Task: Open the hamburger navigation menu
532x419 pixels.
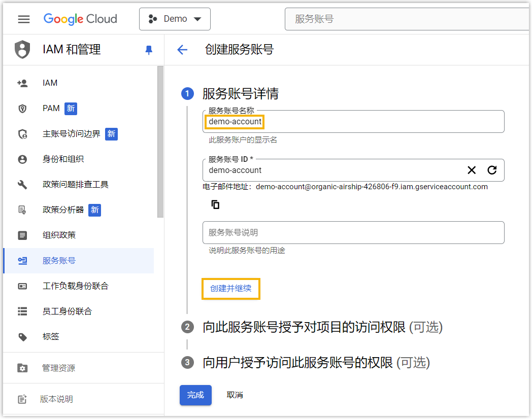Action: click(24, 19)
